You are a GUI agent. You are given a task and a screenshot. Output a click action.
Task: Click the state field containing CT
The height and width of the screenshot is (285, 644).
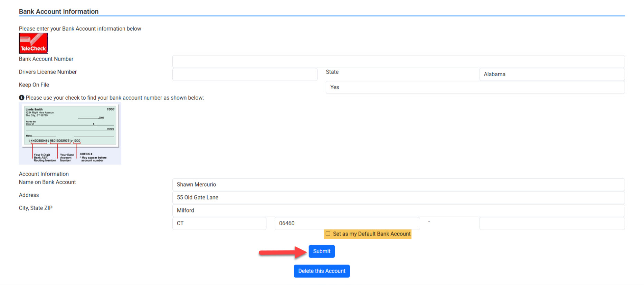tap(219, 223)
